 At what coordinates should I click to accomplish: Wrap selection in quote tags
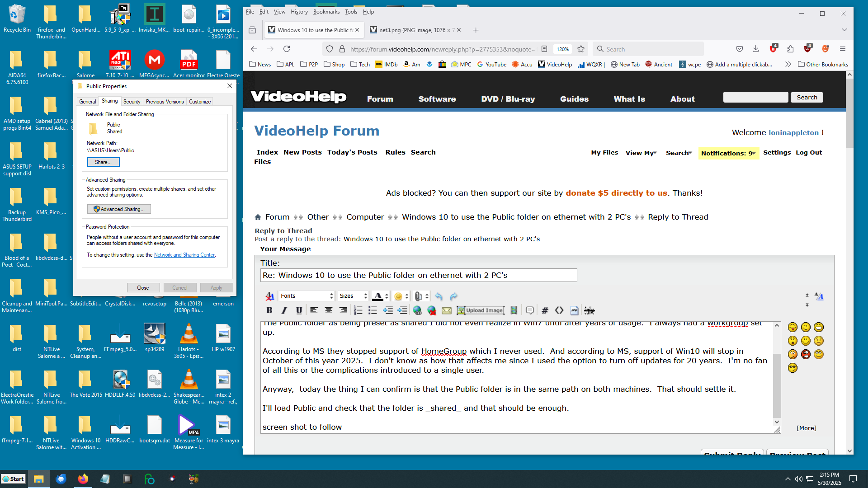pyautogui.click(x=530, y=310)
